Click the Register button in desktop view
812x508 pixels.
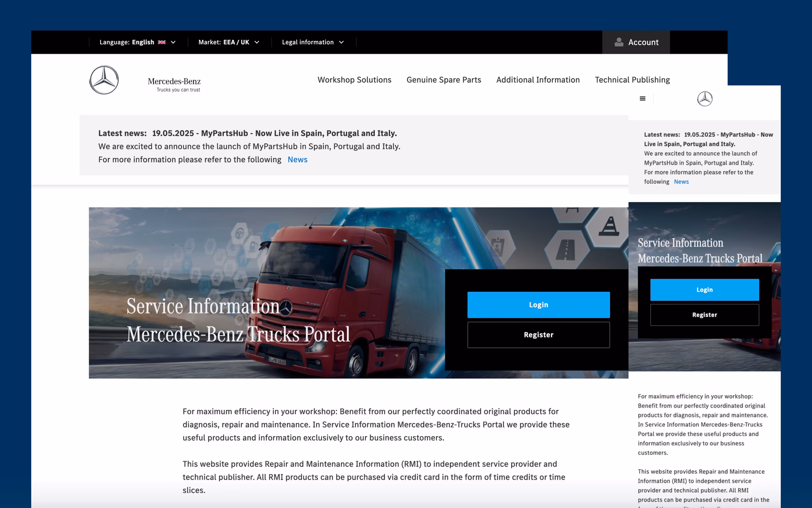pos(538,335)
